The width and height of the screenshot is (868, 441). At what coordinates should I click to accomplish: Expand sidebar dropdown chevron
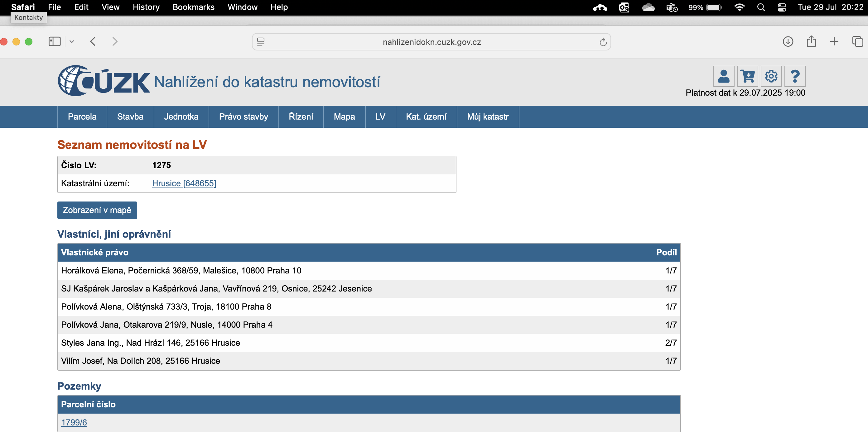click(x=72, y=42)
